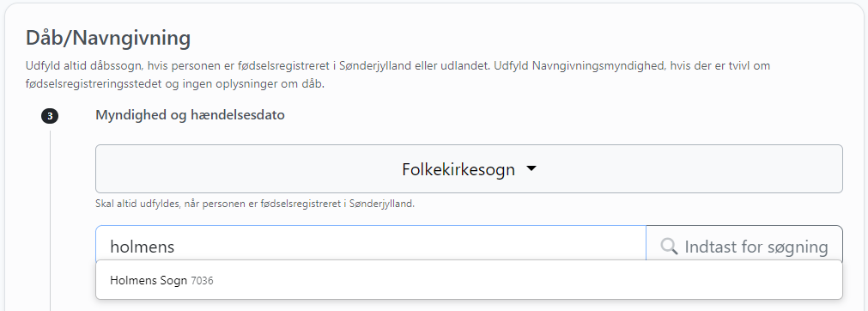Select the 'Myndighed og hændelsesdato' step title
The width and height of the screenshot is (868, 311).
point(190,116)
